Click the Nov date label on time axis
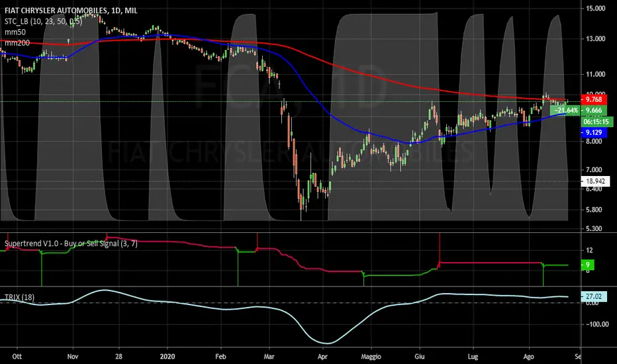 (73, 357)
